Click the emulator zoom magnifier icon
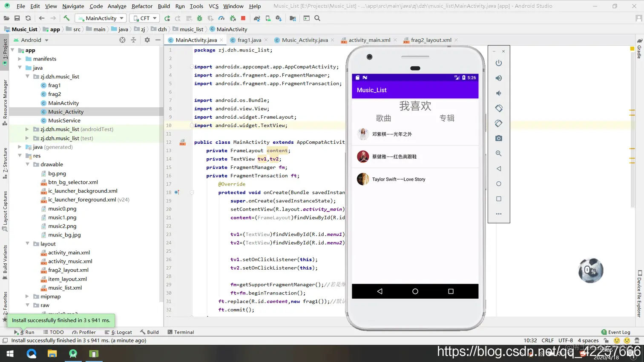This screenshot has height=362, width=644. [x=499, y=154]
